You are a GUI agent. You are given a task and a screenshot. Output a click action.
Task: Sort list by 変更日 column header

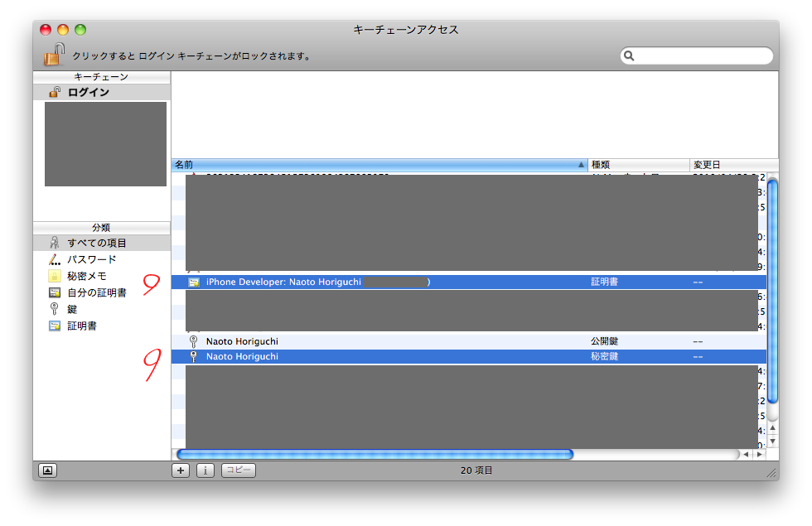(x=734, y=165)
